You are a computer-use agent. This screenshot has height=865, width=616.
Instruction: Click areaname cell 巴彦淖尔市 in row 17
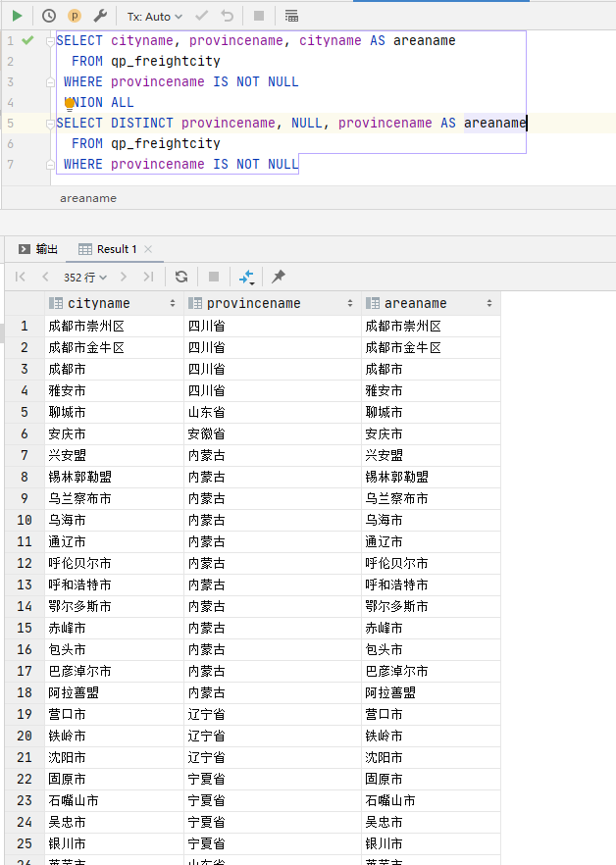(x=431, y=671)
